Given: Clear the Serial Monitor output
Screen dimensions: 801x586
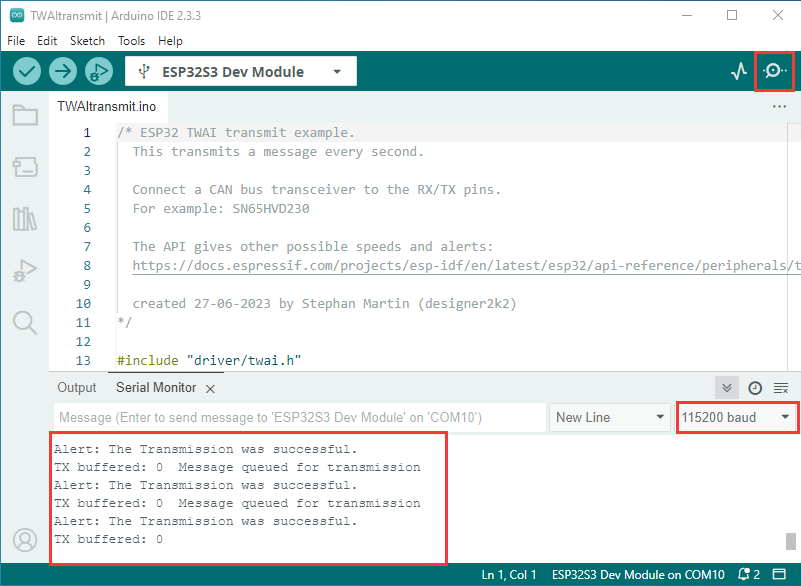Looking at the screenshot, I should (781, 388).
